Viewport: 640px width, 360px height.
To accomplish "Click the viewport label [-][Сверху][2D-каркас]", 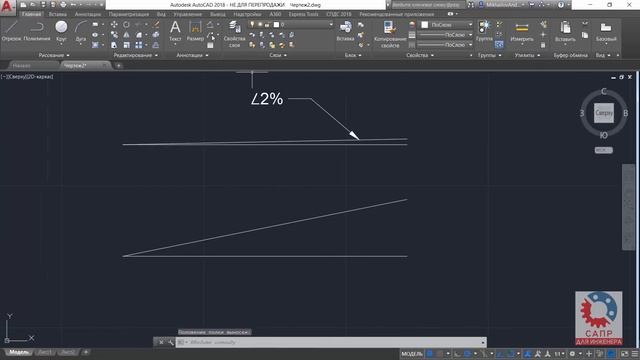I will (x=27, y=76).
